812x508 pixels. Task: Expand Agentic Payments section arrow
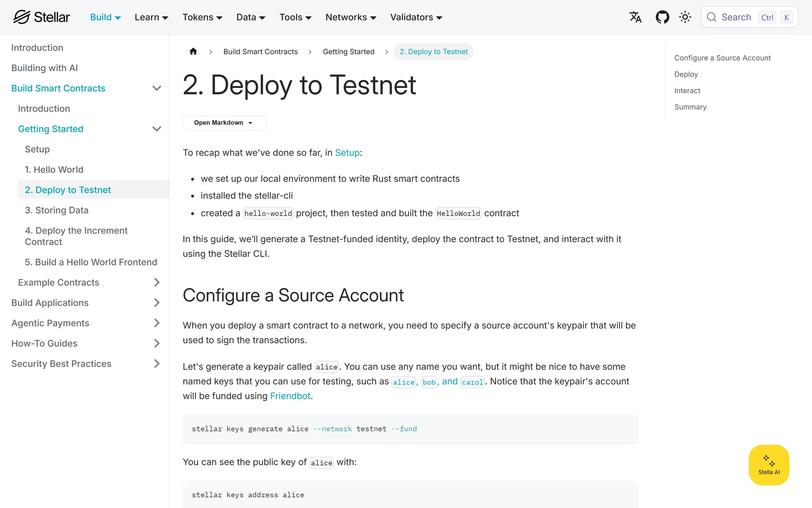point(156,323)
